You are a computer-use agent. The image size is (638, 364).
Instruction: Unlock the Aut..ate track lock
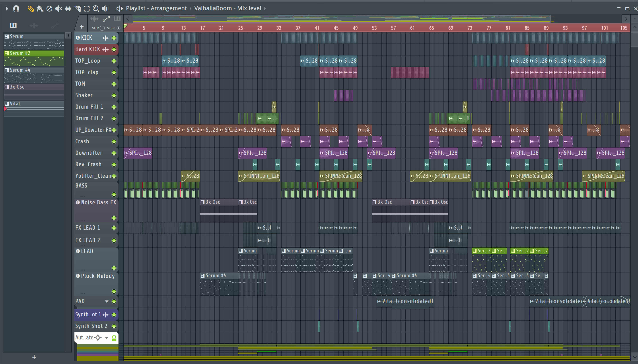114,338
